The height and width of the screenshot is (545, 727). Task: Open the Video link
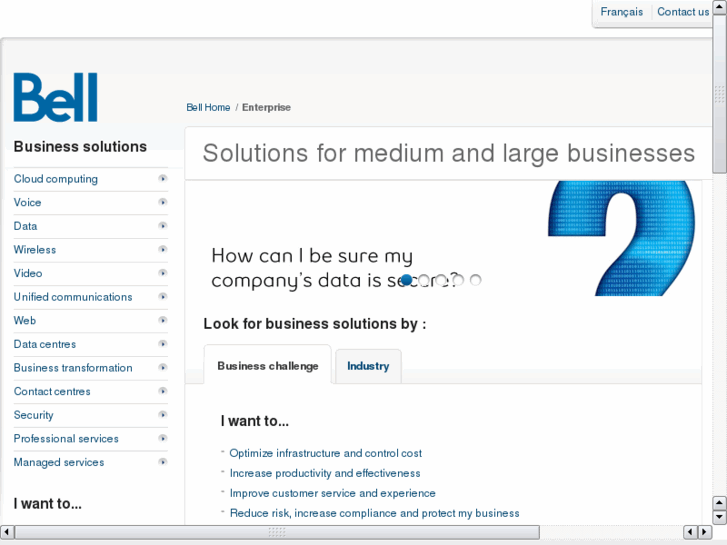[x=28, y=273]
